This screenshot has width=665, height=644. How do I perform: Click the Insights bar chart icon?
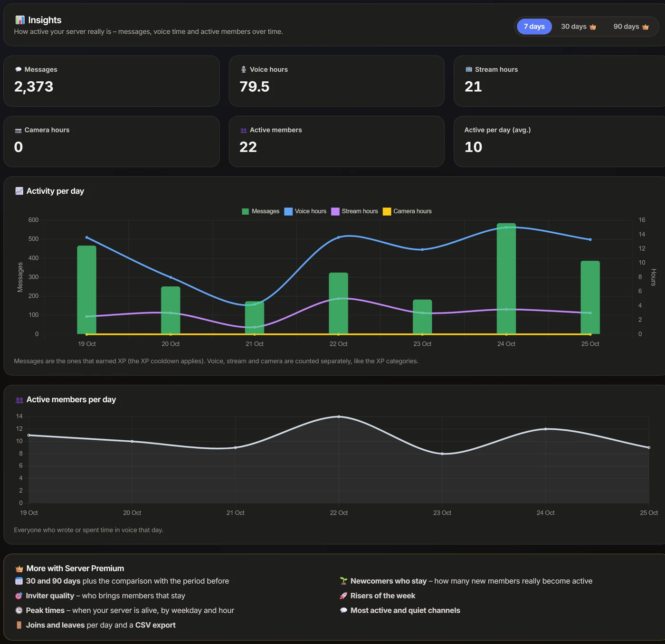[19, 20]
